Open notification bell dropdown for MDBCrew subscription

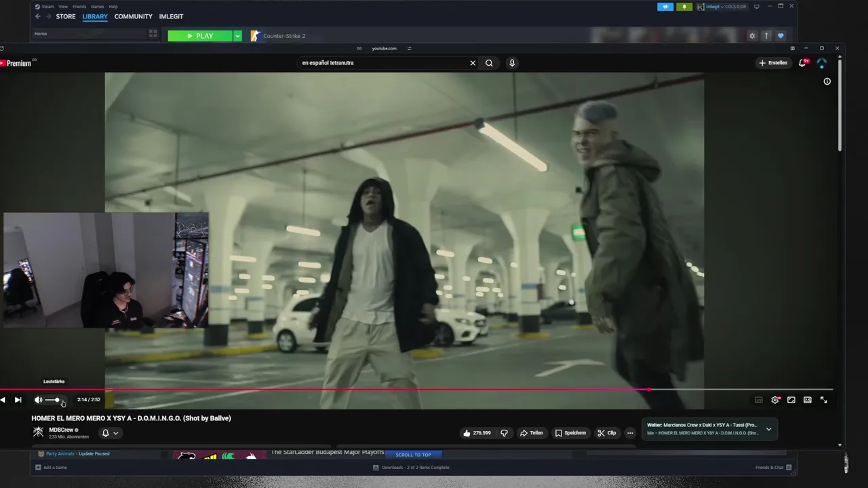(109, 432)
